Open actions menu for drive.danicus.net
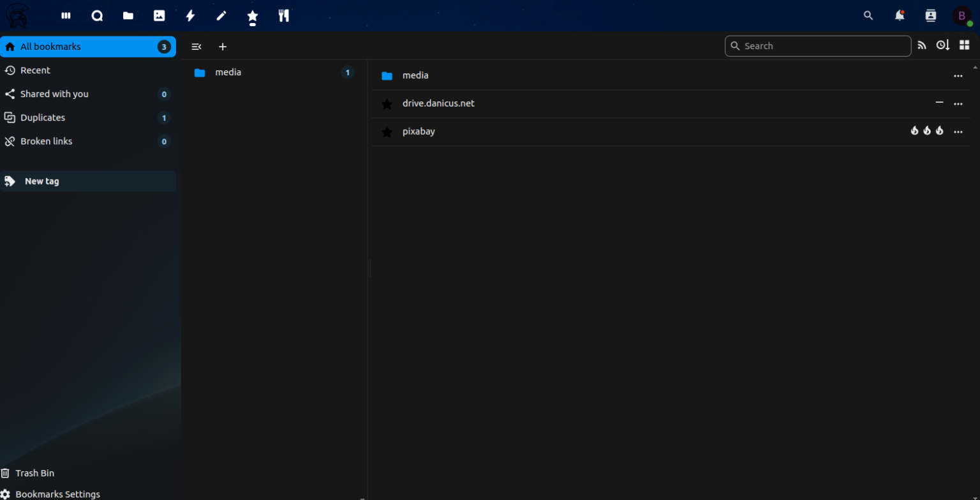Viewport: 980px width, 500px height. [x=958, y=103]
